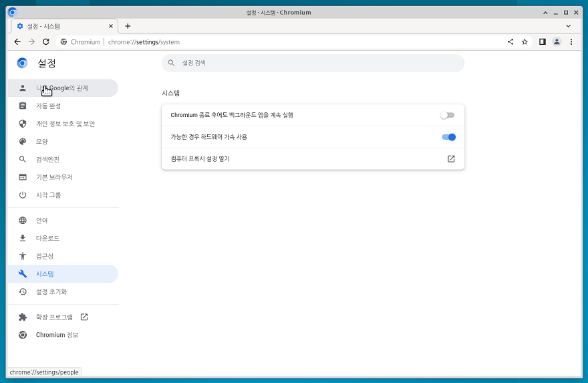
Task: Click Chromium logo icon beside Chromium 정보
Action: pyautogui.click(x=23, y=335)
